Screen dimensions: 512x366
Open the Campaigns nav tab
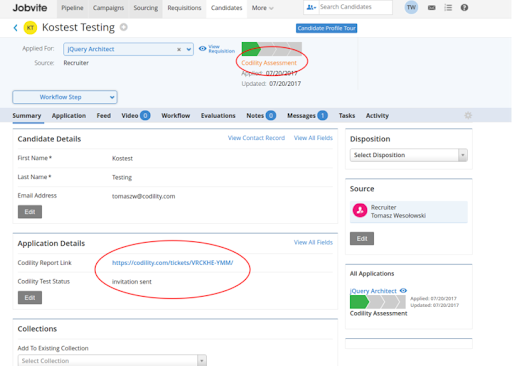point(108,8)
